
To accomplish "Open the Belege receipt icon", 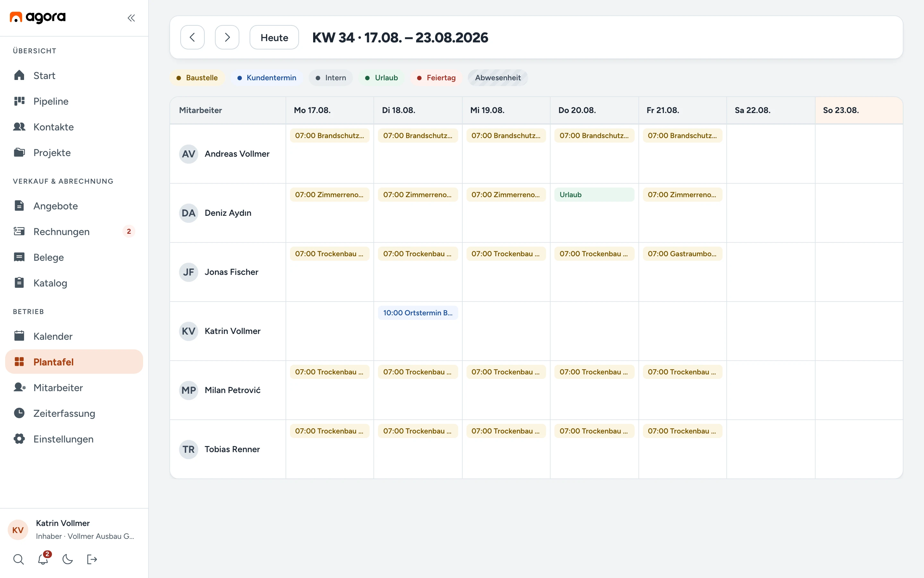I will click(19, 257).
